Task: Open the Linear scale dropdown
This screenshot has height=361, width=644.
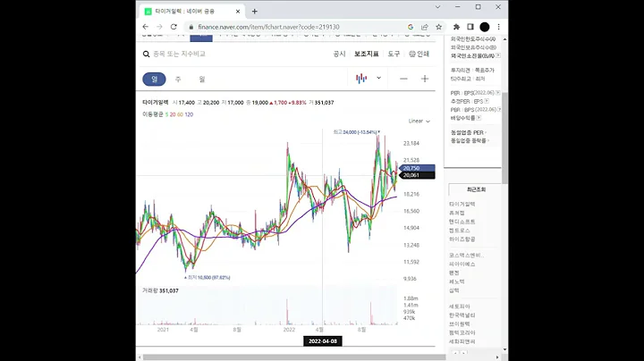Action: pos(419,121)
